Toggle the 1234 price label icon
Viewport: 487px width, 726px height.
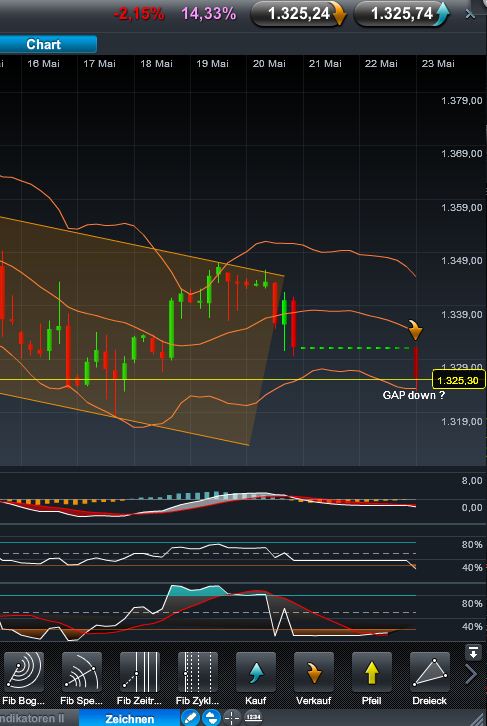[x=253, y=718]
